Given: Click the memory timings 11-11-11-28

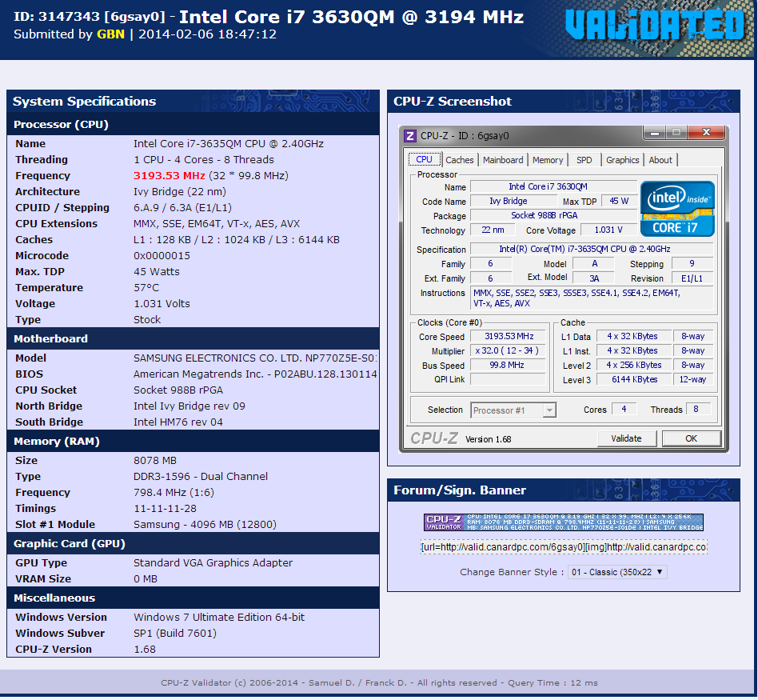Looking at the screenshot, I should point(165,509).
